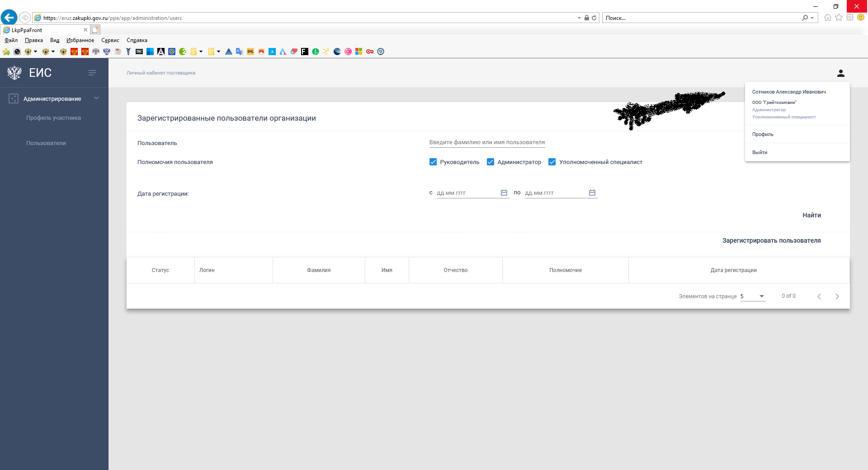Viewport: 868px width, 470px height.
Task: Click the user account icon
Action: point(840,73)
